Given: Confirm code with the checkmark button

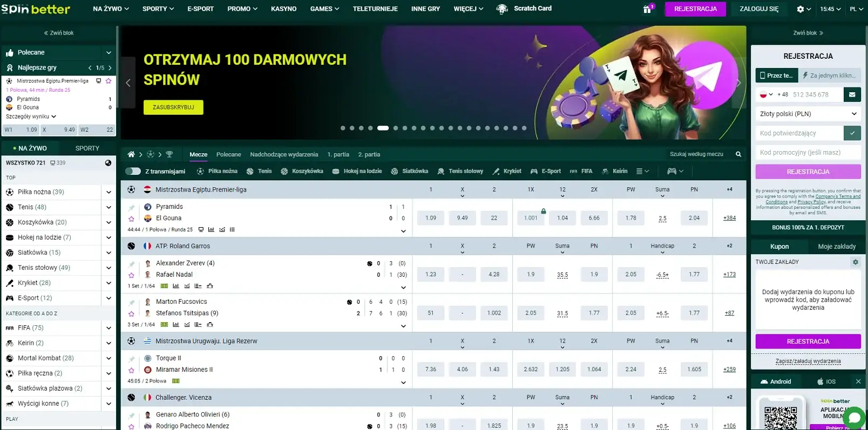Looking at the screenshot, I should click(852, 133).
